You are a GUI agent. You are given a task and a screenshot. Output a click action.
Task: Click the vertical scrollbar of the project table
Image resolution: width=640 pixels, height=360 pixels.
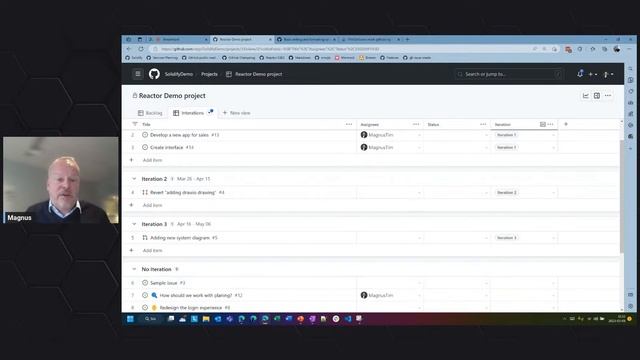(x=621, y=196)
